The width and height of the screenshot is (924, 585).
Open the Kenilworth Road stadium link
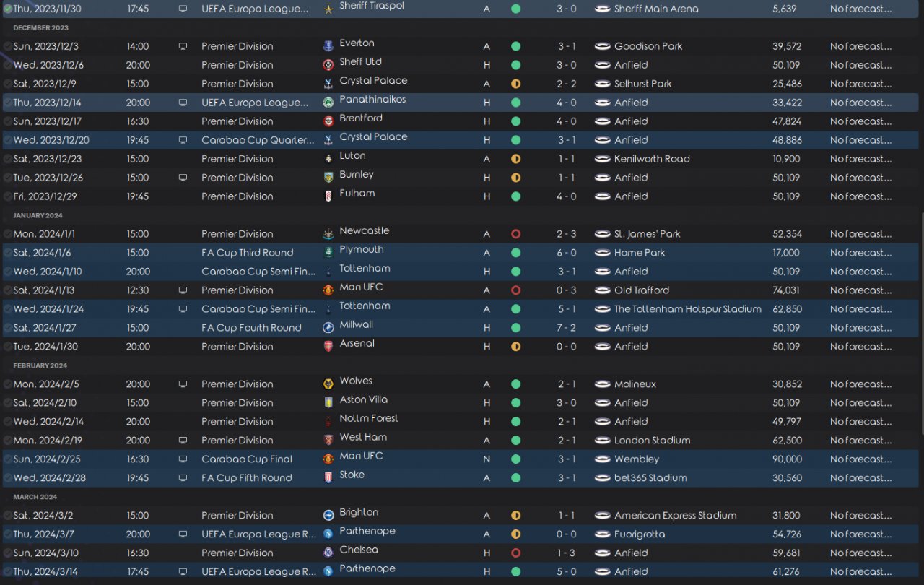(651, 159)
